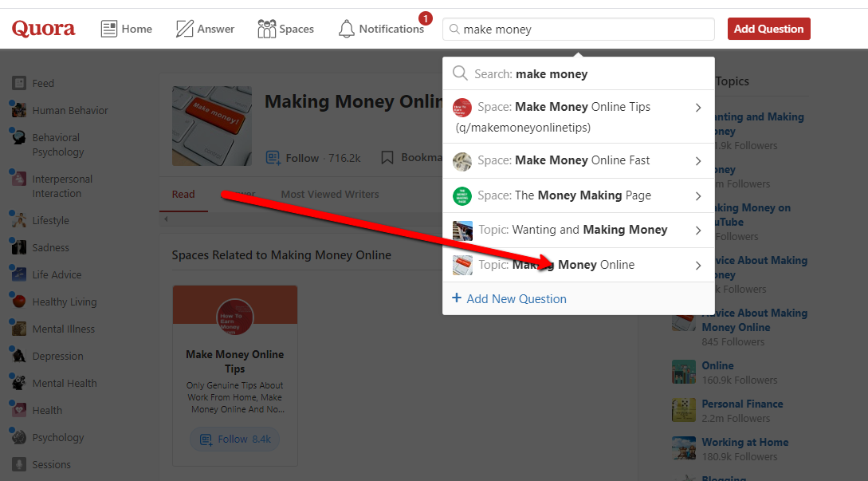Select Search: make money suggestion

579,73
